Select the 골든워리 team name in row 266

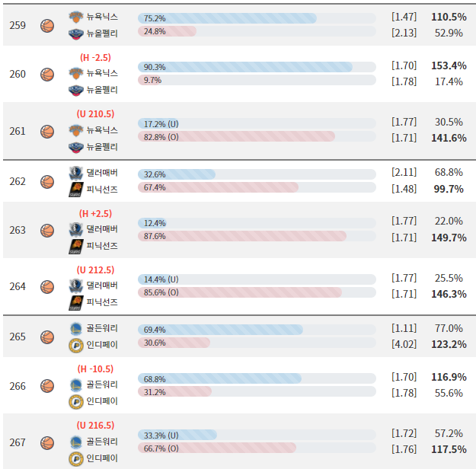point(102,384)
